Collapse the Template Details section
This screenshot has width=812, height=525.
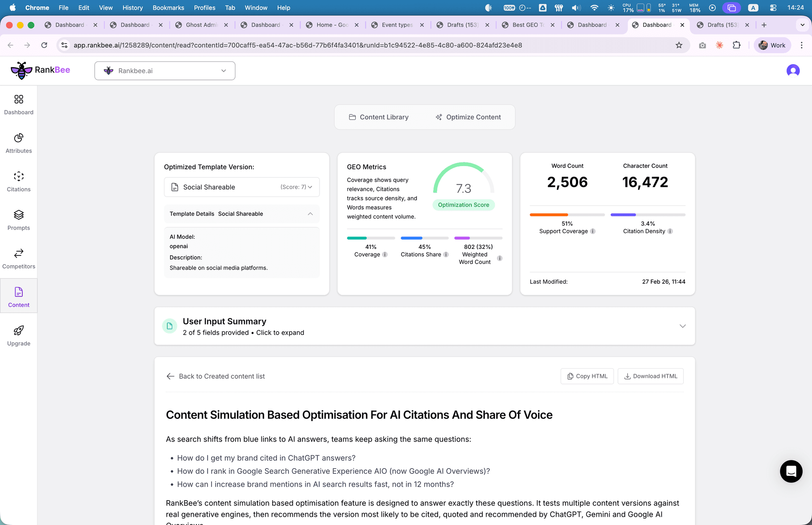tap(310, 214)
